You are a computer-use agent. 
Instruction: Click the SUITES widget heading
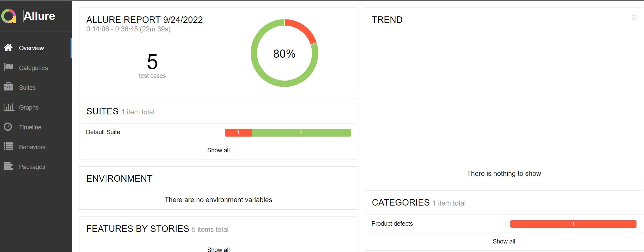point(102,111)
